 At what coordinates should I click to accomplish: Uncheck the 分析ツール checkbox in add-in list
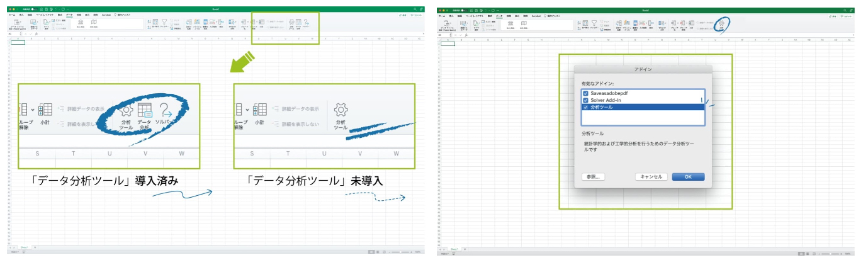click(x=586, y=107)
